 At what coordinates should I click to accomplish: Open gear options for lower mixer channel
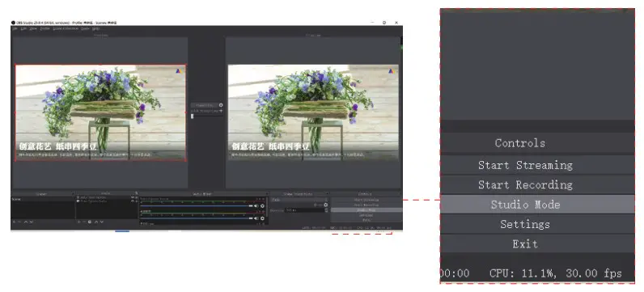262,218
